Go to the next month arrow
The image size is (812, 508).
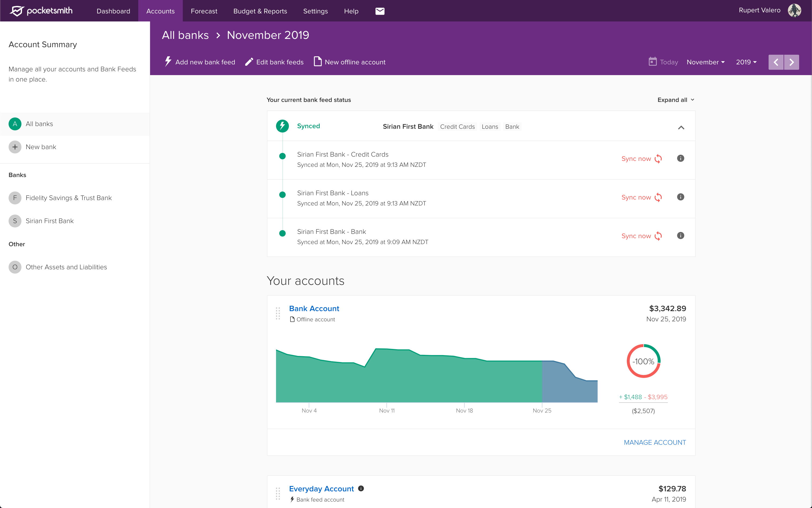pos(792,62)
